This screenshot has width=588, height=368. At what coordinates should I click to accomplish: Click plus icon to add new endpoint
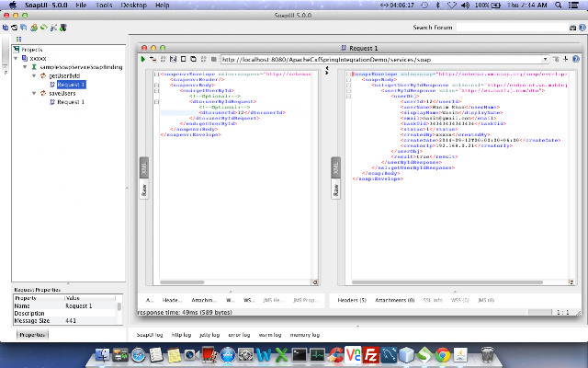click(566, 59)
